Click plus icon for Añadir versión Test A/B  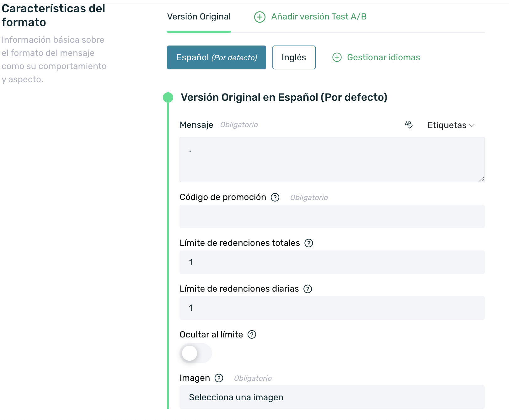coord(260,17)
